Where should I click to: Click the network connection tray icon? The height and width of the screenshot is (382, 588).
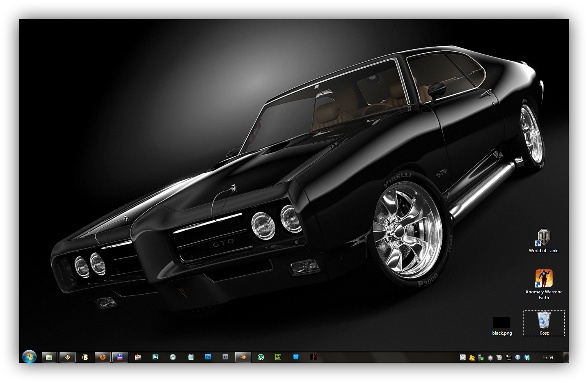point(509,358)
